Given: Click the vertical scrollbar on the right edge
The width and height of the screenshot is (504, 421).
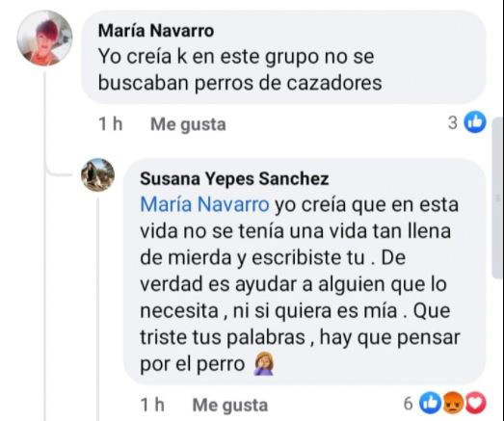Looking at the screenshot, I should (497, 197).
